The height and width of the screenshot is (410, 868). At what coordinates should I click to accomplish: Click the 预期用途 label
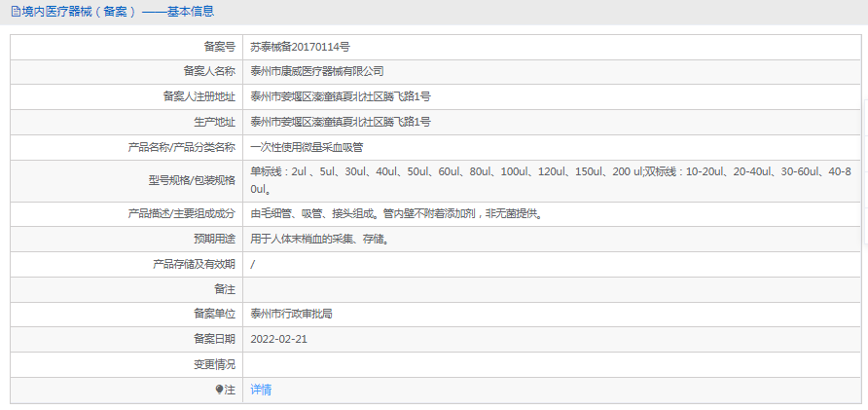pyautogui.click(x=215, y=239)
